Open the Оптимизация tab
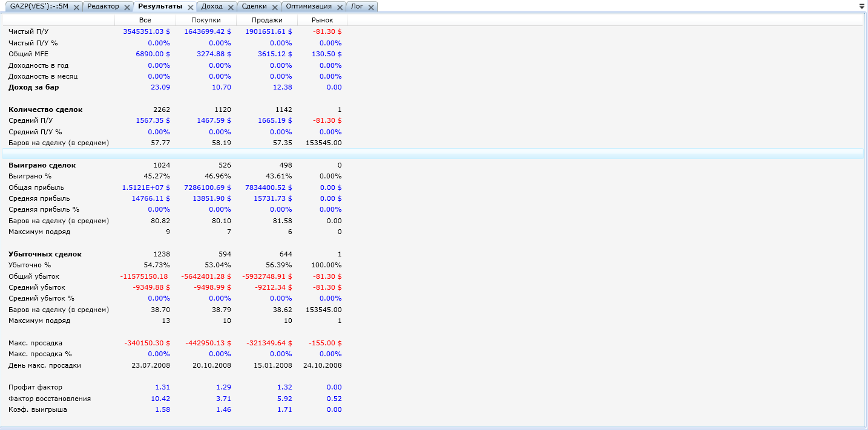 pos(308,7)
